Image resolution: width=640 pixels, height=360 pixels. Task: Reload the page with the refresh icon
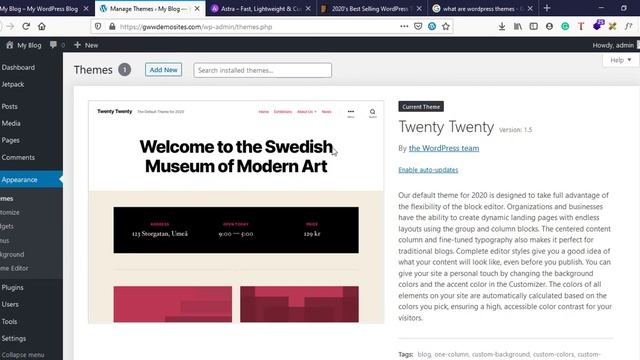(x=26, y=27)
